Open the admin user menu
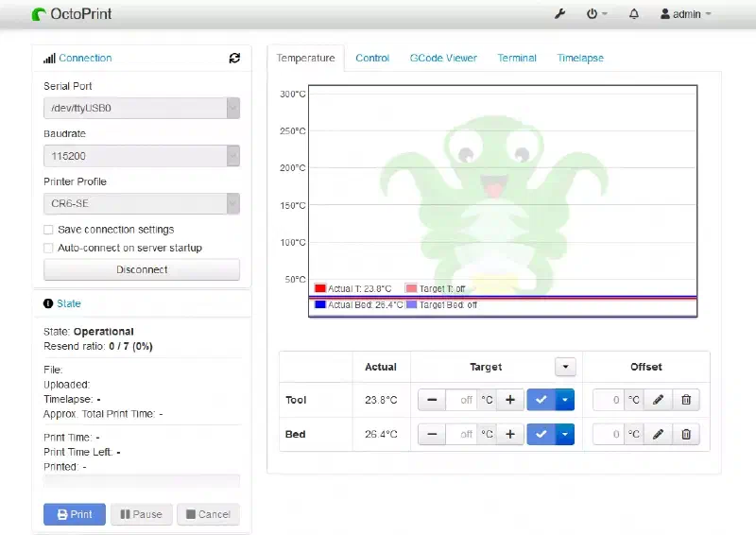The height and width of the screenshot is (535, 756). 686,14
